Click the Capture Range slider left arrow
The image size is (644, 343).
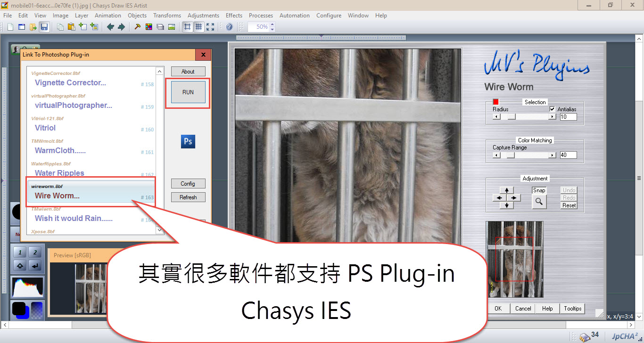point(496,155)
